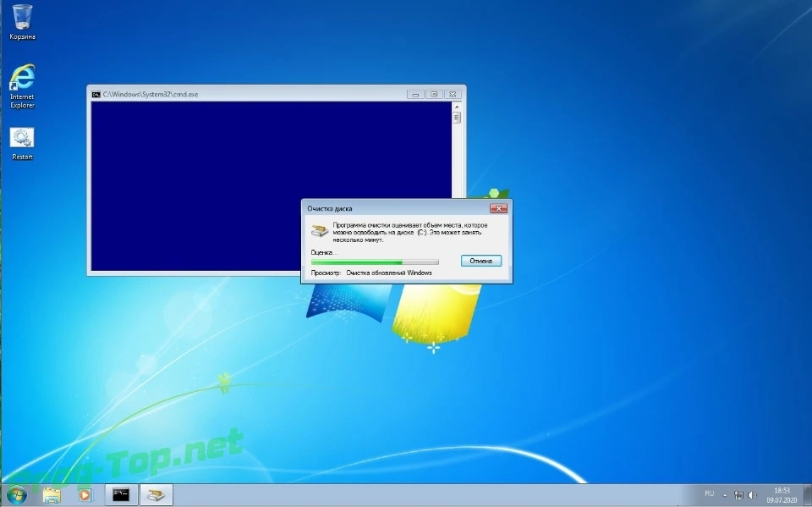Open Windows Explorer from the taskbar
812x507 pixels.
(52, 495)
